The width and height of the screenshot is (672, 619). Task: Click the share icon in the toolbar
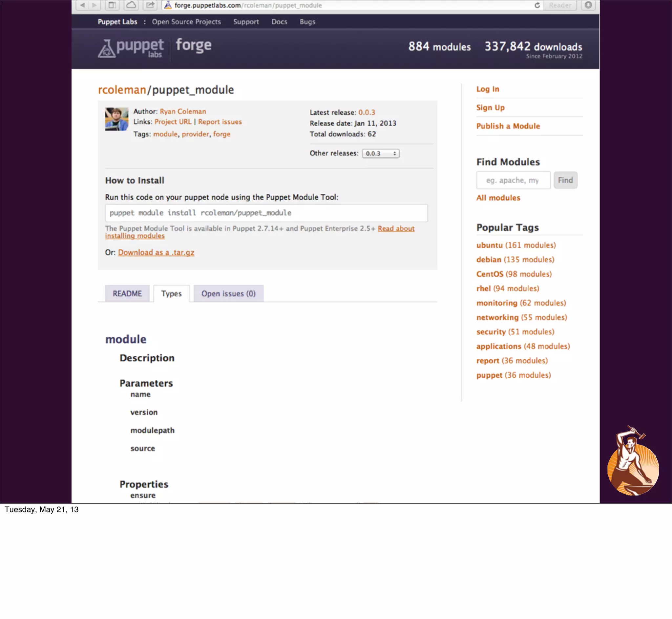(150, 5)
